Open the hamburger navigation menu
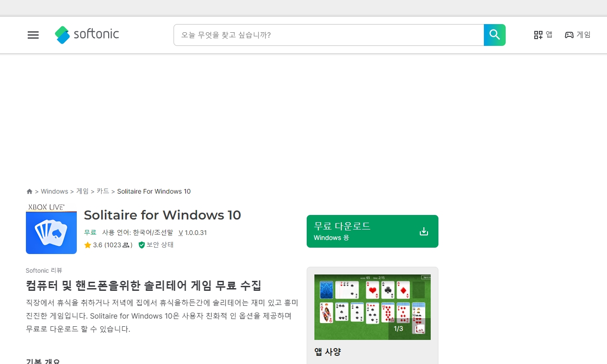Viewport: 607px width, 364px height. [x=33, y=35]
